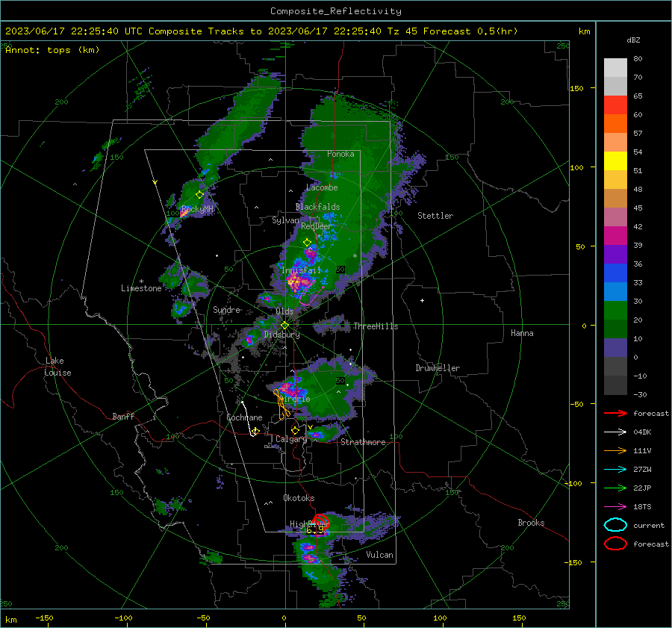Click the Vulcan city label
This screenshot has width=672, height=628.
379,555
